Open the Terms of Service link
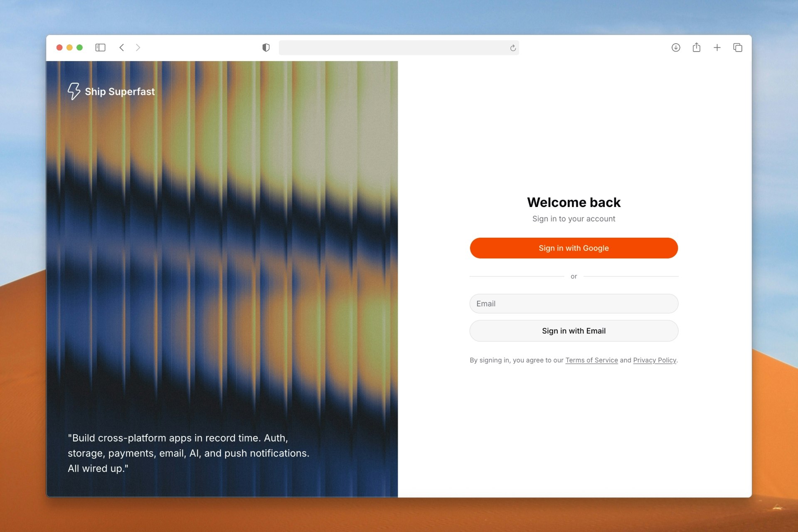This screenshot has width=798, height=532. click(591, 360)
